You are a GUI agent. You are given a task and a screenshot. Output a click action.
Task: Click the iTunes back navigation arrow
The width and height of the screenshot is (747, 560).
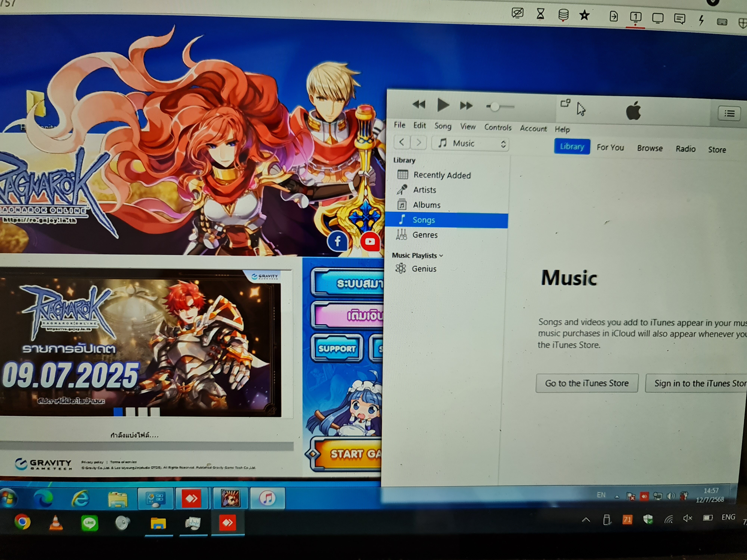pos(402,142)
